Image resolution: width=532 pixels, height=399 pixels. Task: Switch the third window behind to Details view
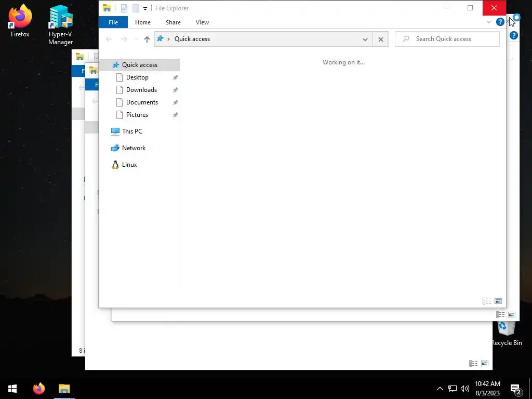tap(473, 363)
